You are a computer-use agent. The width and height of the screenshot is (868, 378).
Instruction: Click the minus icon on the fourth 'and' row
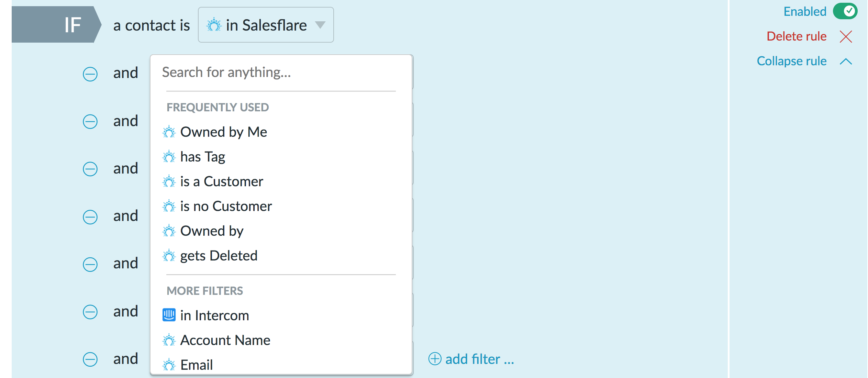point(90,217)
